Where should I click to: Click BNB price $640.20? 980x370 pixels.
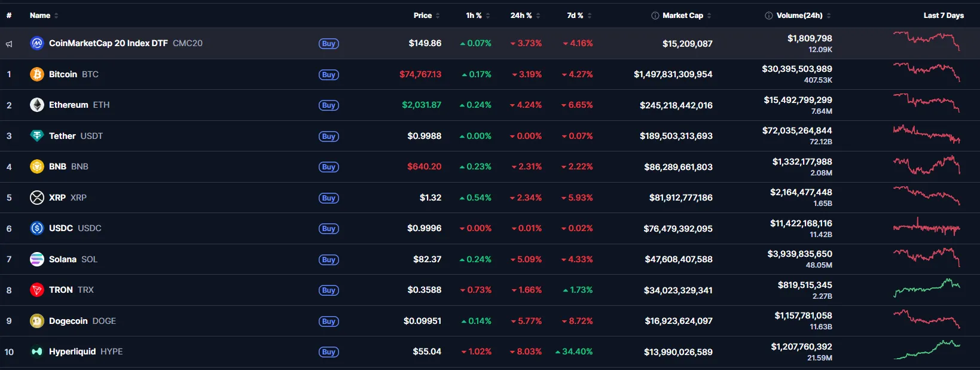point(425,166)
